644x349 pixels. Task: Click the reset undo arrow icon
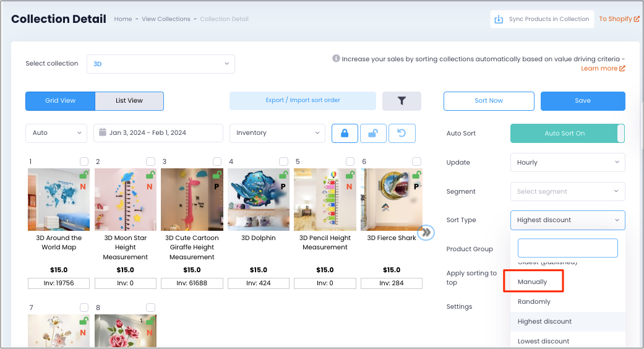[401, 134]
